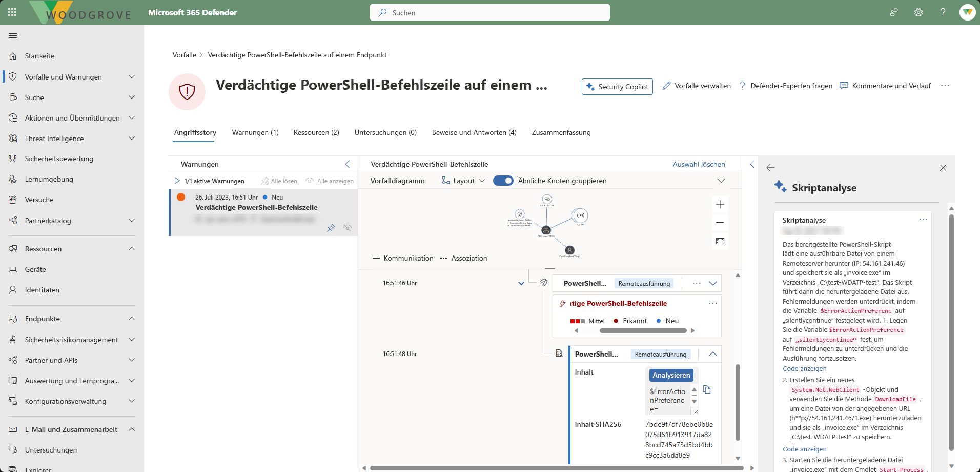Close the Skriptanalyse panel
Image resolution: width=980 pixels, height=472 pixels.
pos(943,168)
